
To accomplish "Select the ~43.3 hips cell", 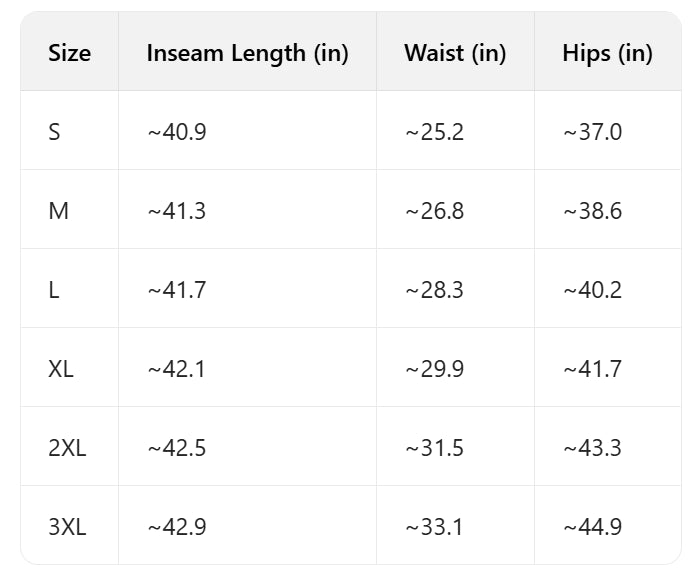I will 592,447.
